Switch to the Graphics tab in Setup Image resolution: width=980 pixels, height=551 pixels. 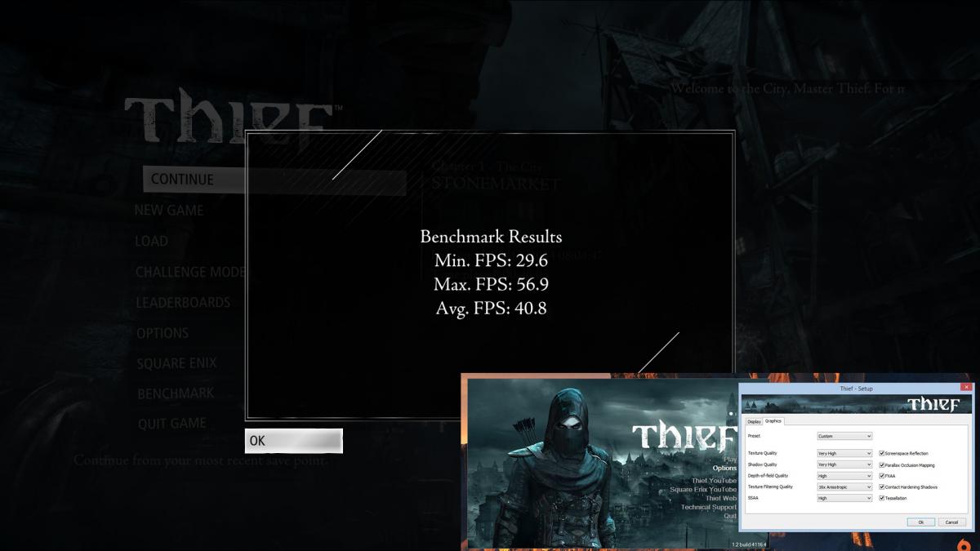pyautogui.click(x=773, y=420)
